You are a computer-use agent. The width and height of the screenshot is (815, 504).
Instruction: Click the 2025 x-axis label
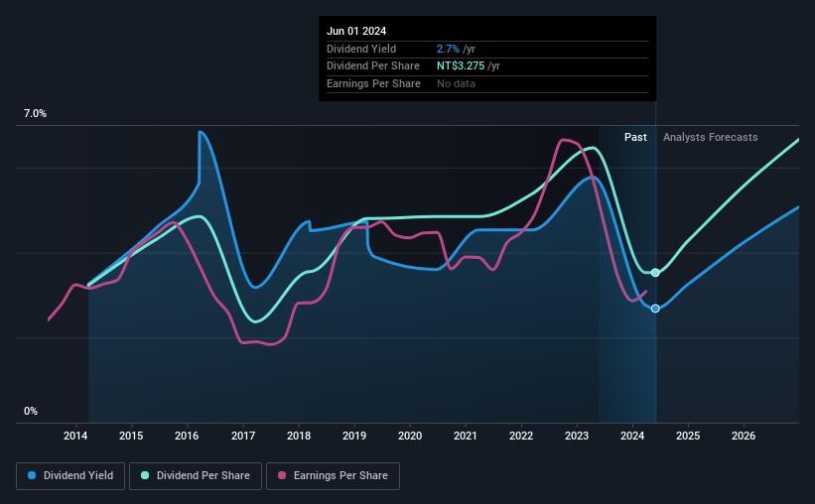pos(688,436)
